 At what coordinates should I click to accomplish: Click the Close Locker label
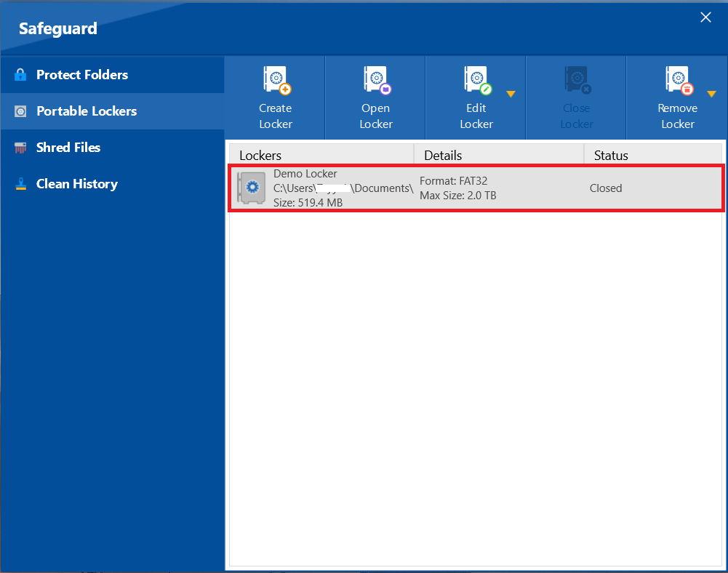577,116
